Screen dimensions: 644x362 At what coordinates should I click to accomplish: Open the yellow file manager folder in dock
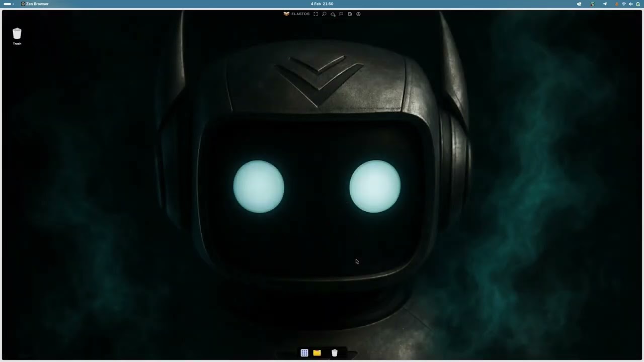(317, 353)
